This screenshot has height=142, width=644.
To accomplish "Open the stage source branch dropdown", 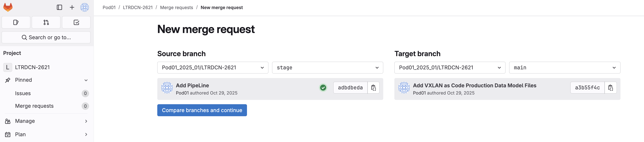I will 327,68.
